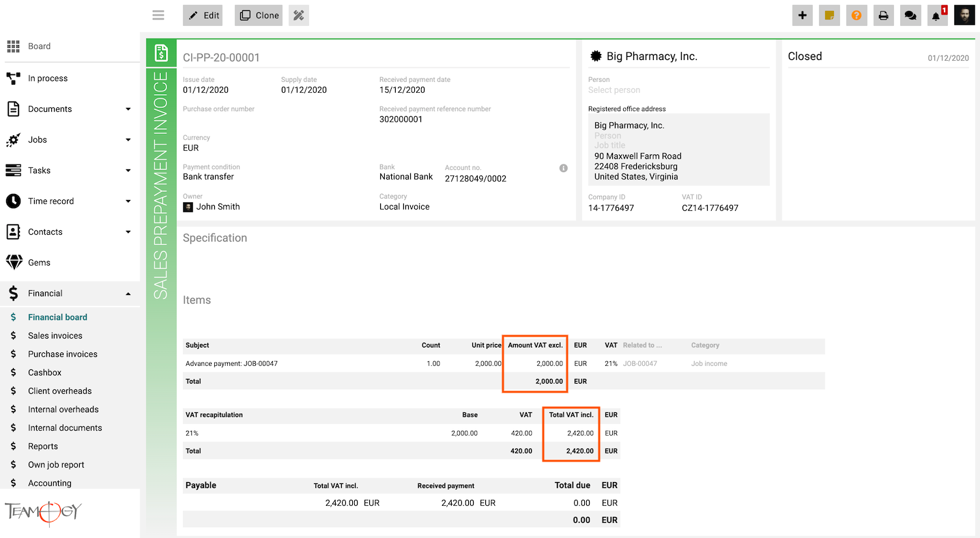Open help via orange question mark icon

pyautogui.click(x=856, y=15)
